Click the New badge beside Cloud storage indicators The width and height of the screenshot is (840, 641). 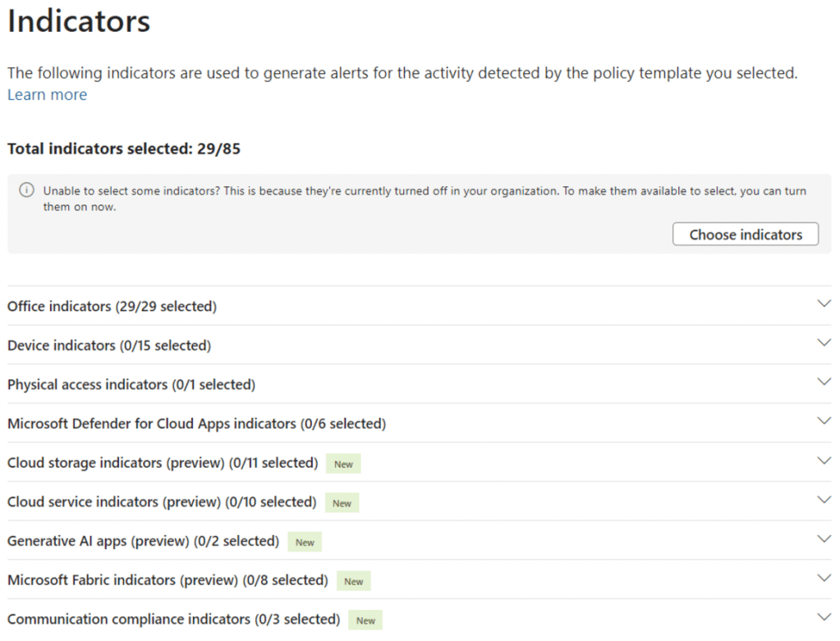[343, 465]
